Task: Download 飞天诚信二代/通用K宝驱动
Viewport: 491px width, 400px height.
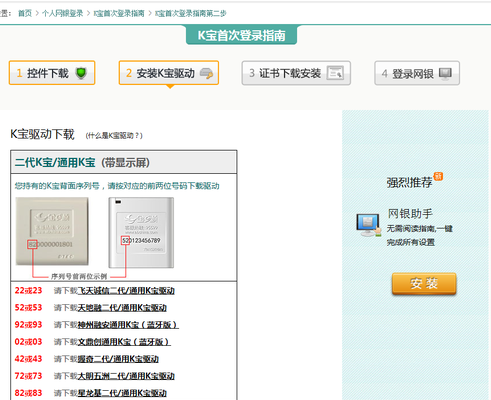Action: click(126, 291)
